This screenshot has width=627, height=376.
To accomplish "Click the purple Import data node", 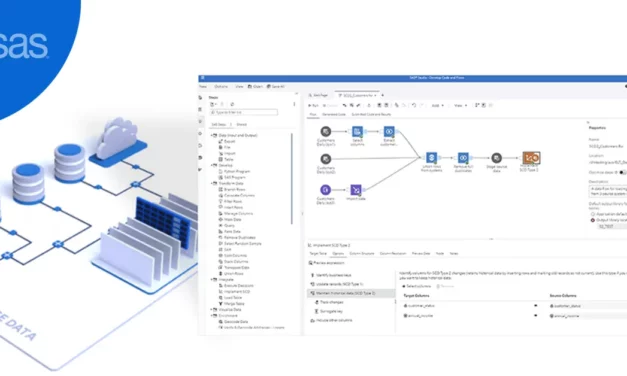I will 356,190.
